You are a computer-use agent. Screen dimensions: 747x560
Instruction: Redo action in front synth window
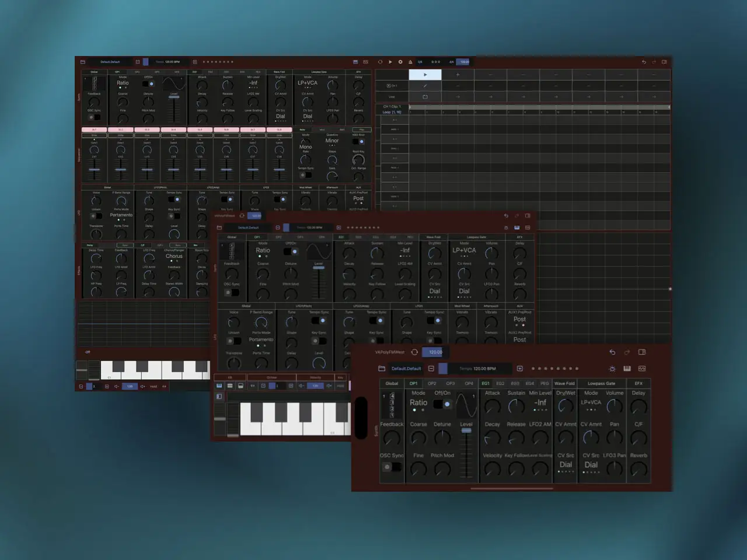pos(627,352)
